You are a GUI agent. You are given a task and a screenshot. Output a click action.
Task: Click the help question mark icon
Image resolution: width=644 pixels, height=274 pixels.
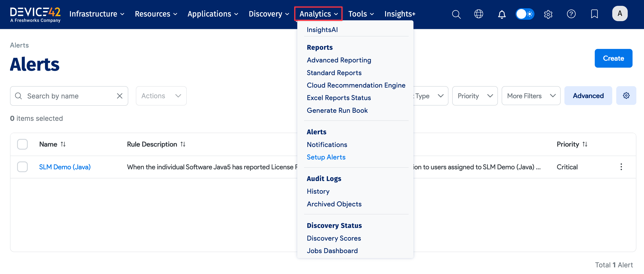(x=571, y=14)
